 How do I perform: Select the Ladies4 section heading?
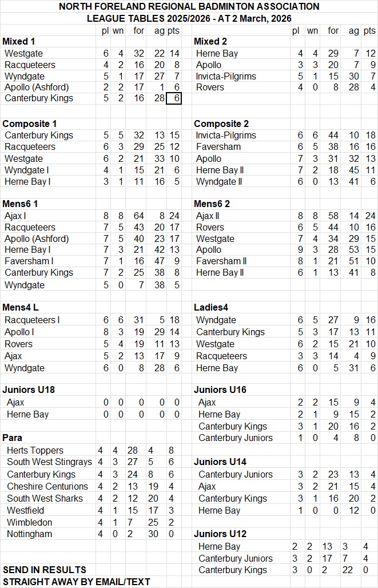211,308
